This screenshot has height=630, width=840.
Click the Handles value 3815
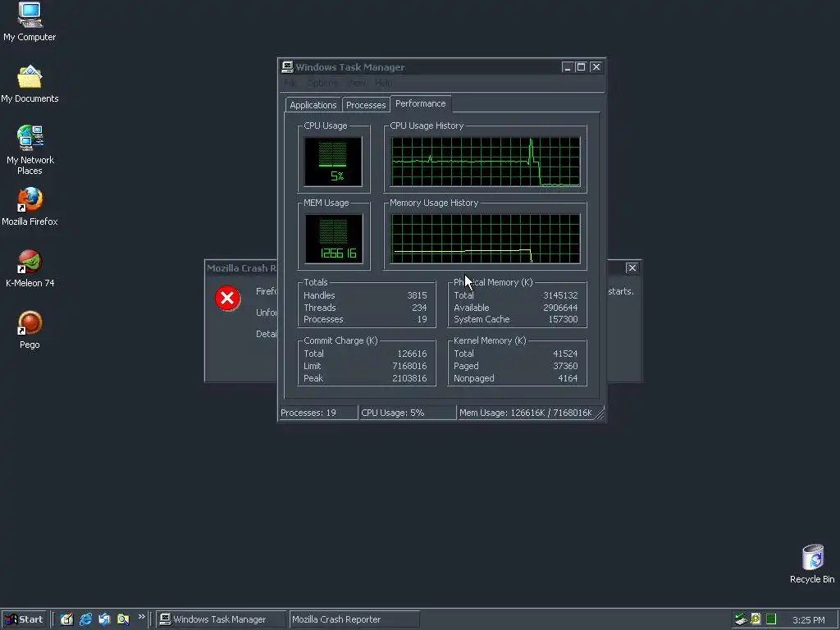point(417,295)
